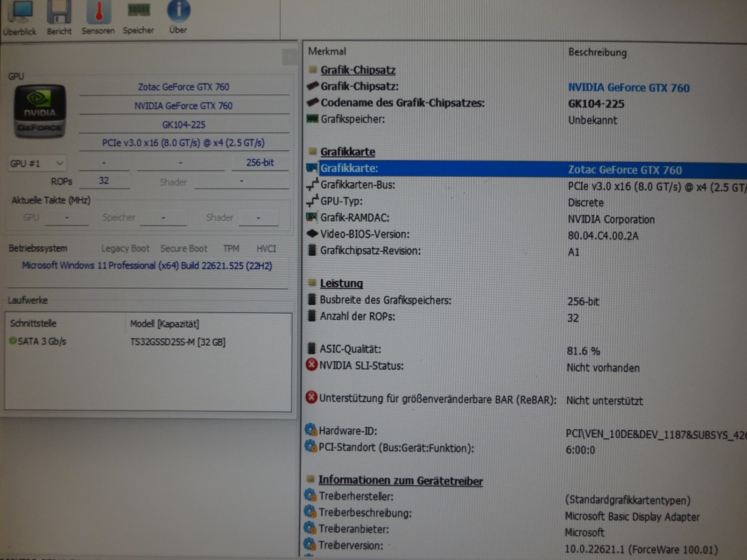
Task: Select Informationen zum Gerätetreiber heading
Action: [401, 481]
